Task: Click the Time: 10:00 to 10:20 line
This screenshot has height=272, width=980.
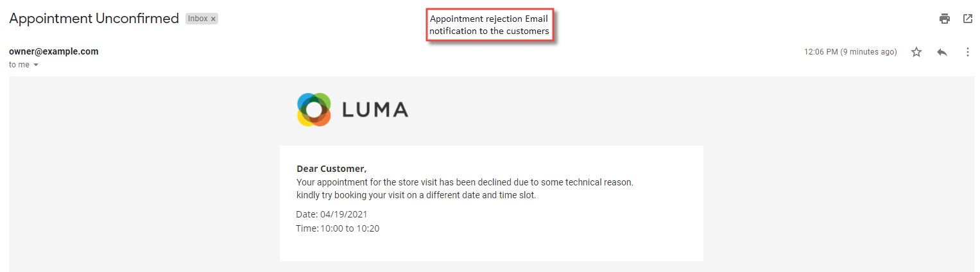Action: click(338, 228)
